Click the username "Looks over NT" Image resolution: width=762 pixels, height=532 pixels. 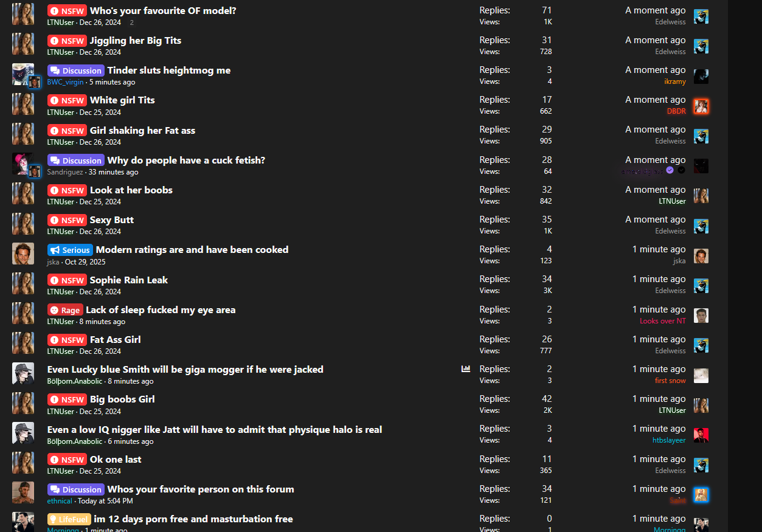coord(662,321)
